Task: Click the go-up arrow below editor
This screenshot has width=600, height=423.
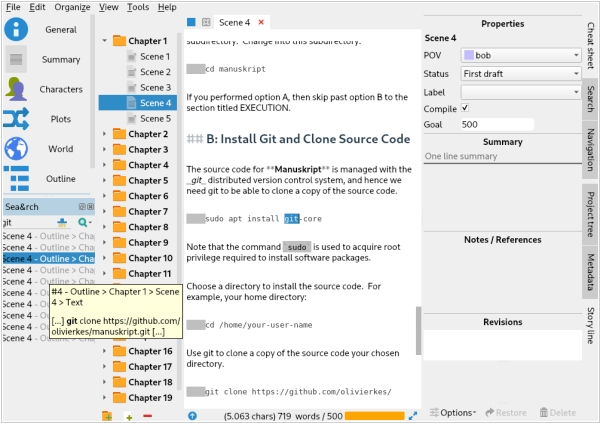Action: coord(193,414)
